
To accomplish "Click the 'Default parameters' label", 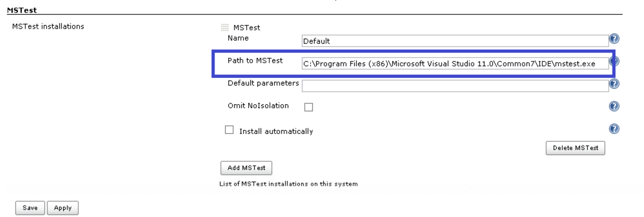I will [x=263, y=83].
